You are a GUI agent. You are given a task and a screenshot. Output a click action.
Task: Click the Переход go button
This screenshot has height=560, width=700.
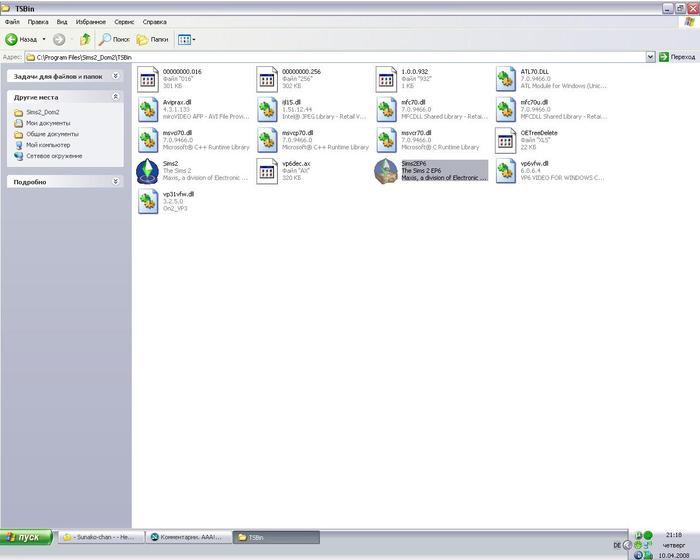coord(677,57)
